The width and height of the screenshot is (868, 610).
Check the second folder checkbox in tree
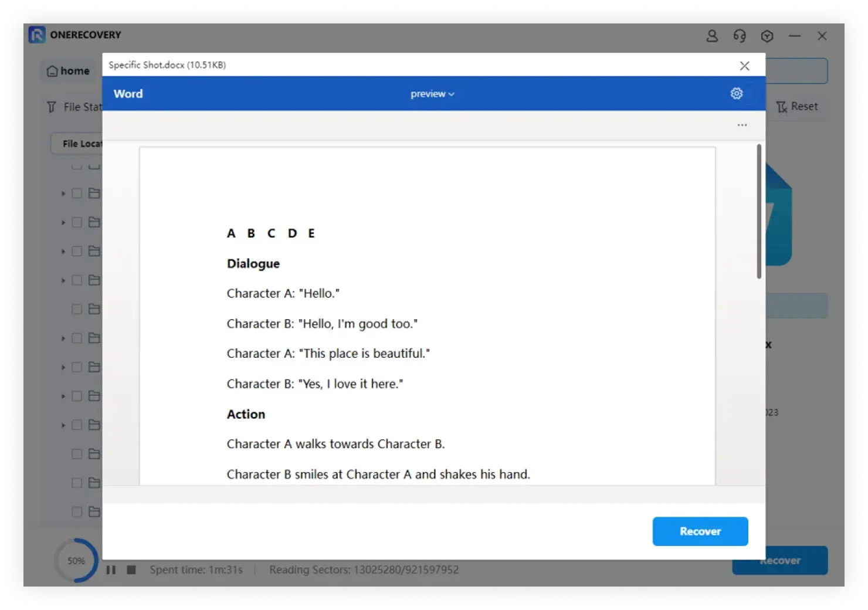click(77, 222)
